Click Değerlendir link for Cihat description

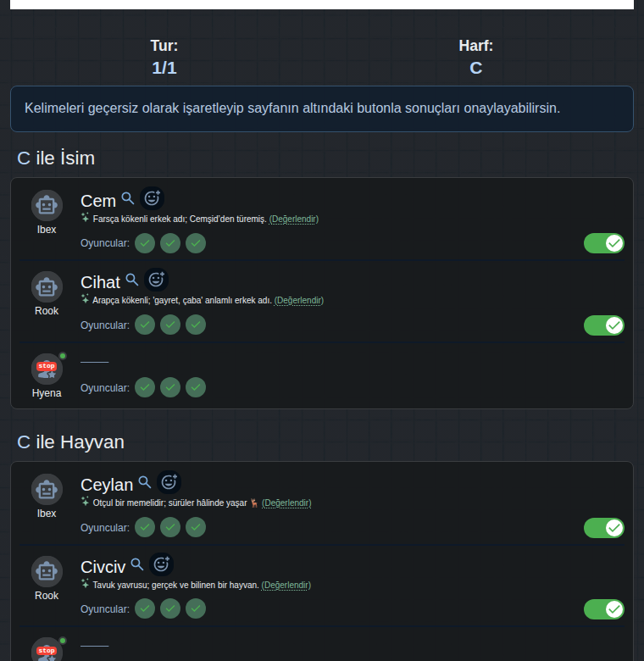click(299, 301)
